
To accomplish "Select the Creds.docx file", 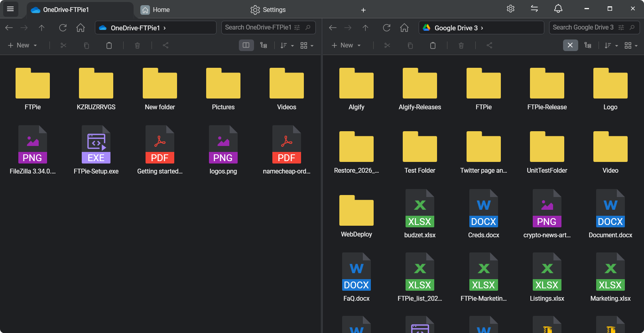I will tap(484, 214).
